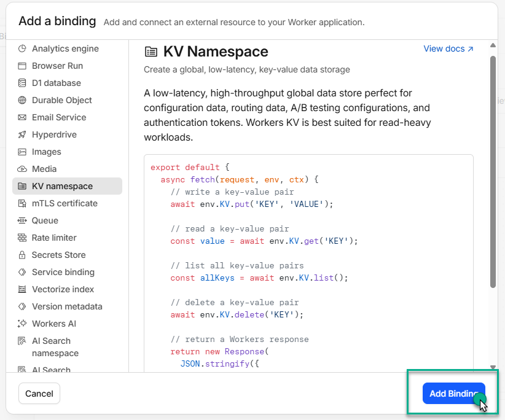
Task: Click code line 'export default {'
Action: click(190, 168)
